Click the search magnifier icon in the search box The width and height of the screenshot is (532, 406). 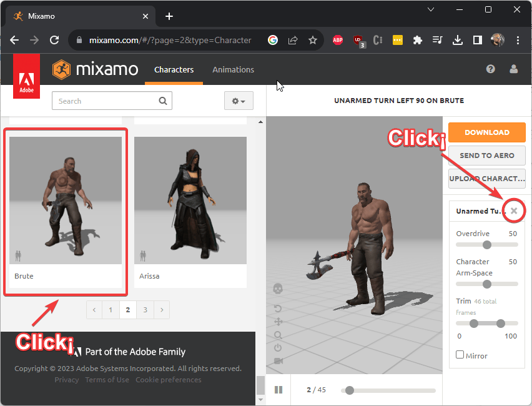tap(163, 101)
